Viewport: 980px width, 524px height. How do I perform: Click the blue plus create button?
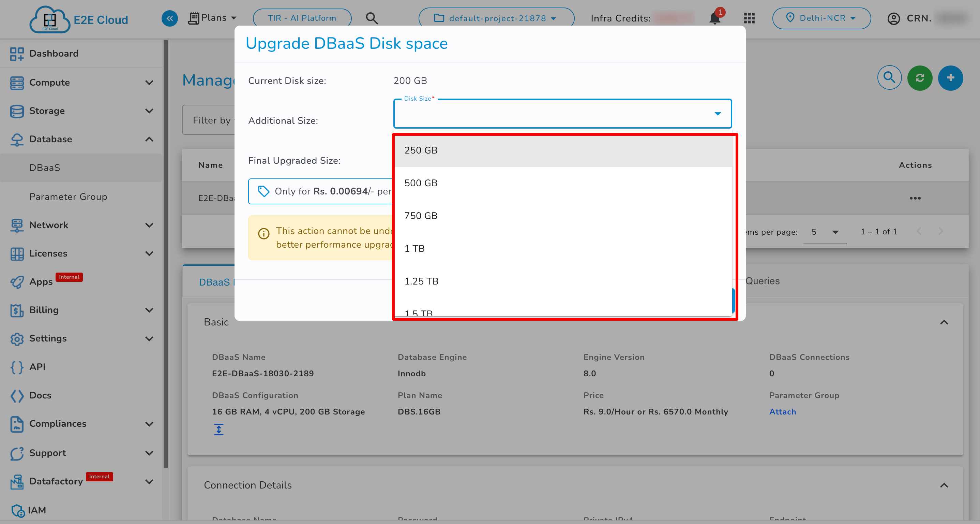[x=950, y=78]
